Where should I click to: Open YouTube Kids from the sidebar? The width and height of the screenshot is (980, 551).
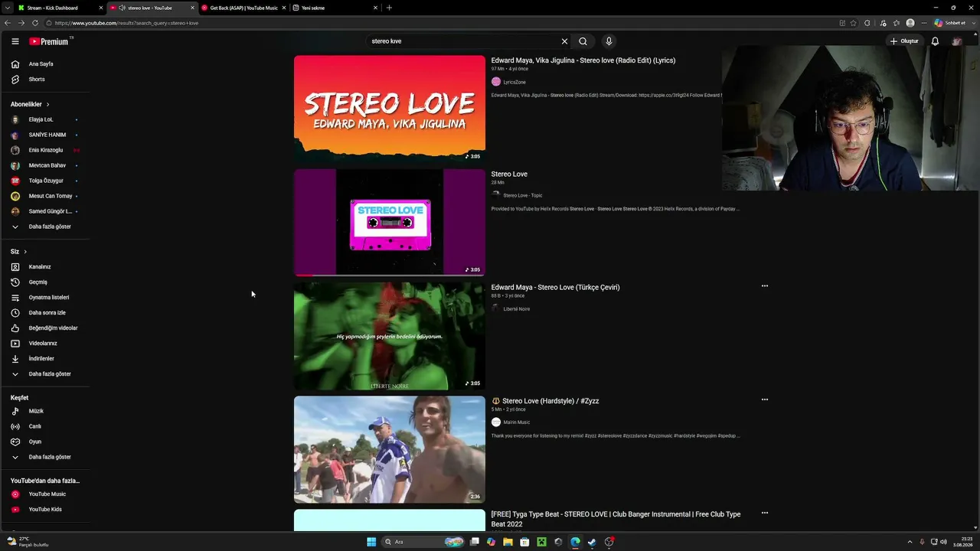(x=44, y=510)
